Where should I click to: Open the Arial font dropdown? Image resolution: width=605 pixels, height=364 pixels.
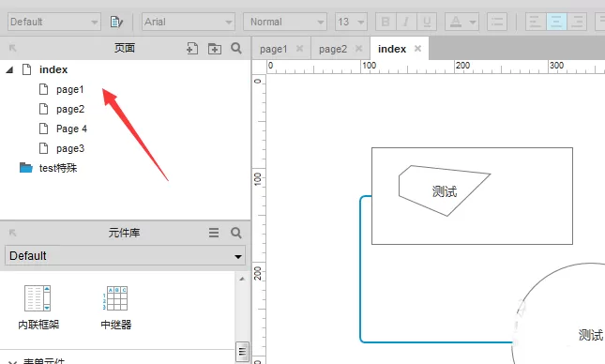189,22
